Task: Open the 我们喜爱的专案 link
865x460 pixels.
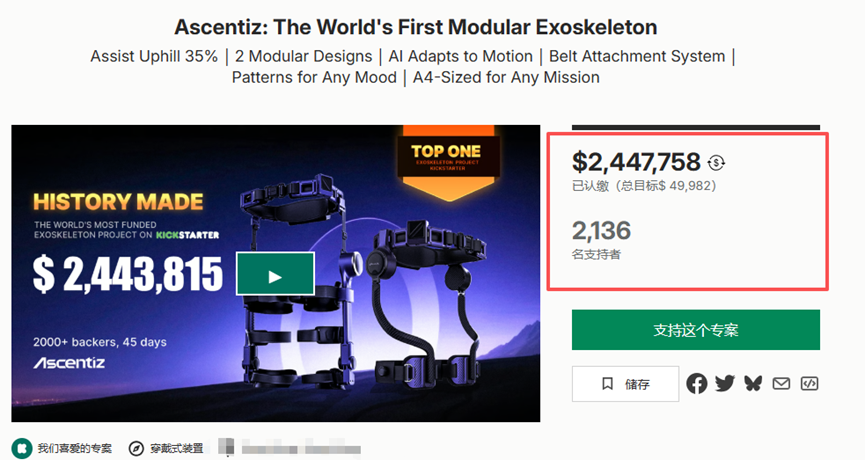Action: click(x=75, y=448)
